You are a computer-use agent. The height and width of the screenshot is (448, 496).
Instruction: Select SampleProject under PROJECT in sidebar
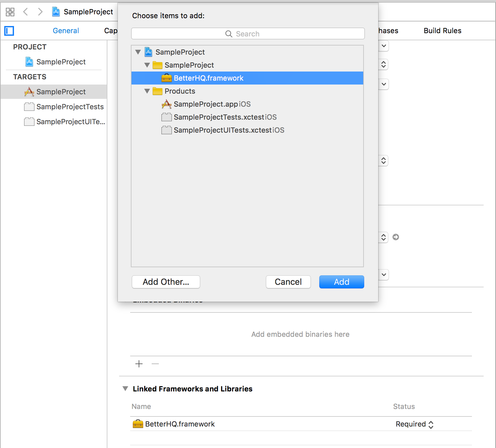(x=54, y=62)
